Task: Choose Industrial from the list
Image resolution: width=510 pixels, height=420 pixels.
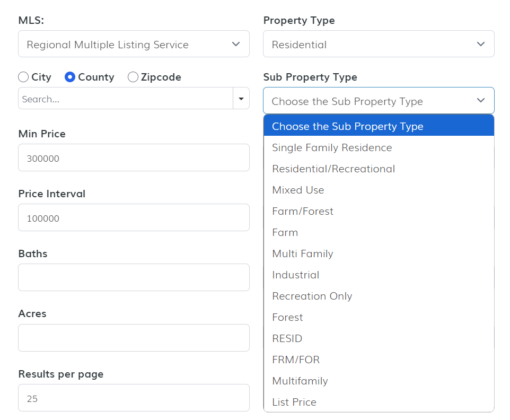Action: coord(296,275)
